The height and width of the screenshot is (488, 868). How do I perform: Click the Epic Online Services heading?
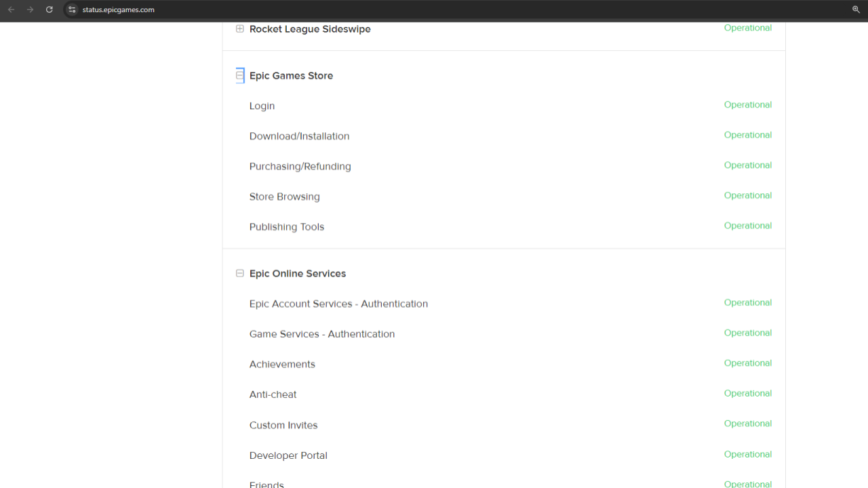click(x=298, y=274)
